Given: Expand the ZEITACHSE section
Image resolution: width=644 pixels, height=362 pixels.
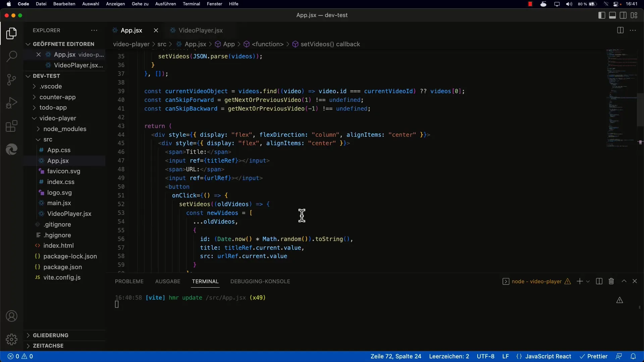Looking at the screenshot, I should 48,346.
